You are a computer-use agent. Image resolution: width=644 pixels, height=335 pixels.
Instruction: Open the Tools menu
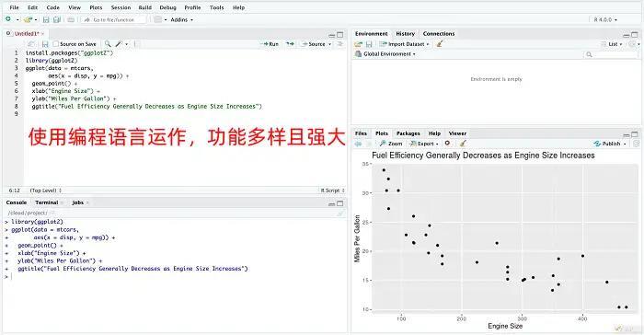pos(216,7)
